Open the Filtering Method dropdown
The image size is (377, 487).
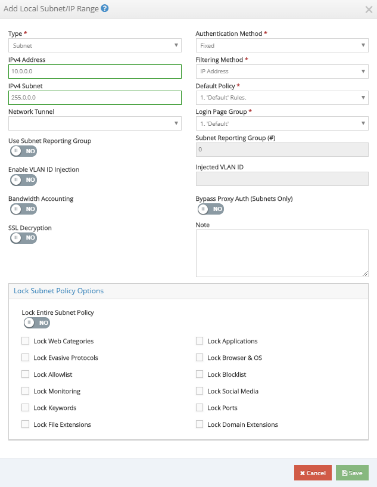(282, 71)
